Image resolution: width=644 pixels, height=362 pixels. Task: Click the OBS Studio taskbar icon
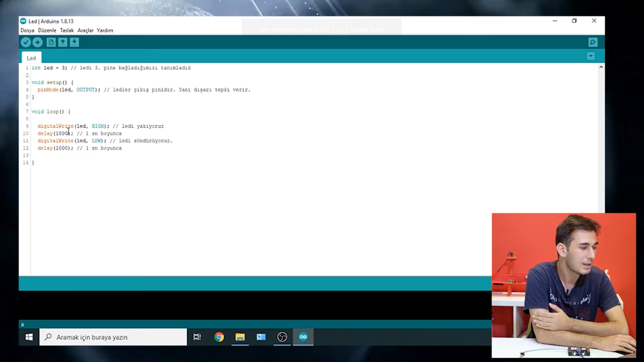coord(282,337)
